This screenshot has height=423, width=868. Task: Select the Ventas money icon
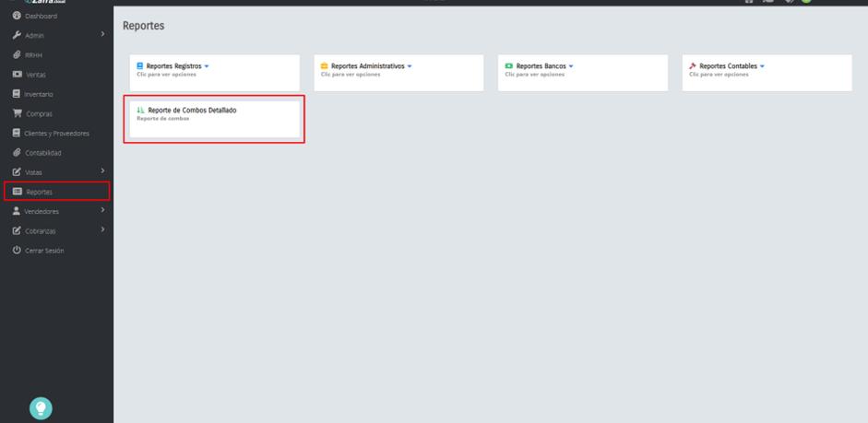coord(17,75)
